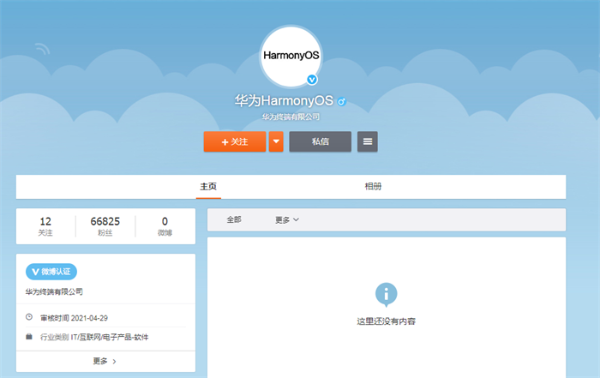600x378 pixels.
Task: Click the 这里还没有内容 message
Action: coord(386,321)
